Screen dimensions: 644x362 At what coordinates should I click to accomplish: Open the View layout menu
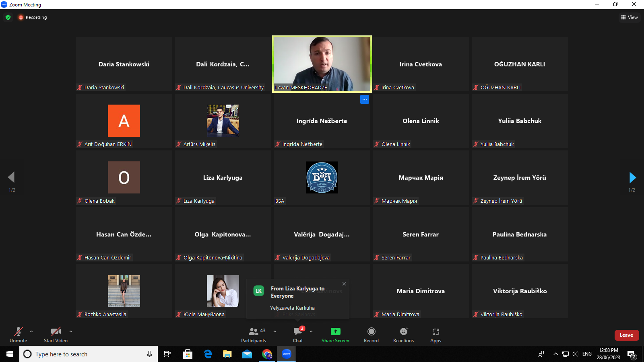coord(630,17)
